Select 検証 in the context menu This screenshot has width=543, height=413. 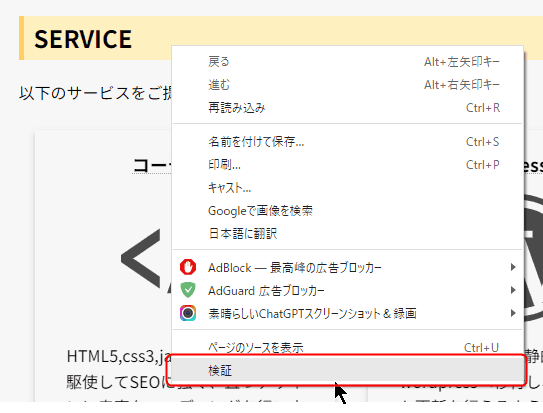click(x=348, y=370)
